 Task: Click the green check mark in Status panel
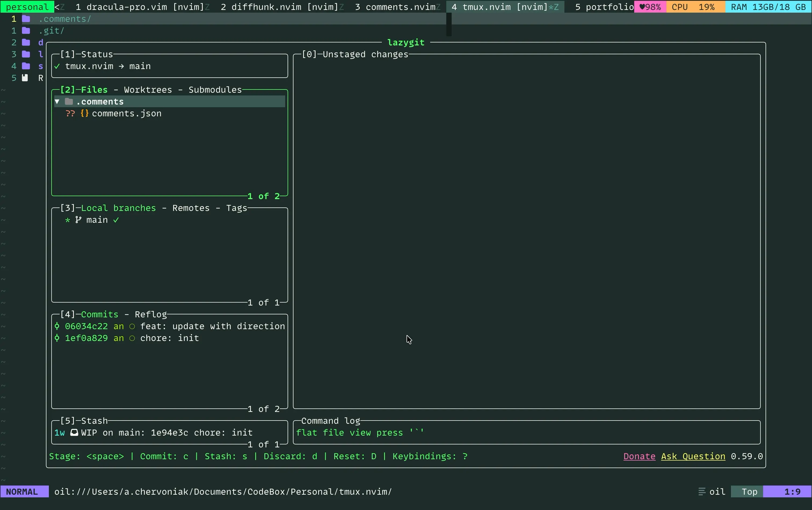tap(57, 66)
